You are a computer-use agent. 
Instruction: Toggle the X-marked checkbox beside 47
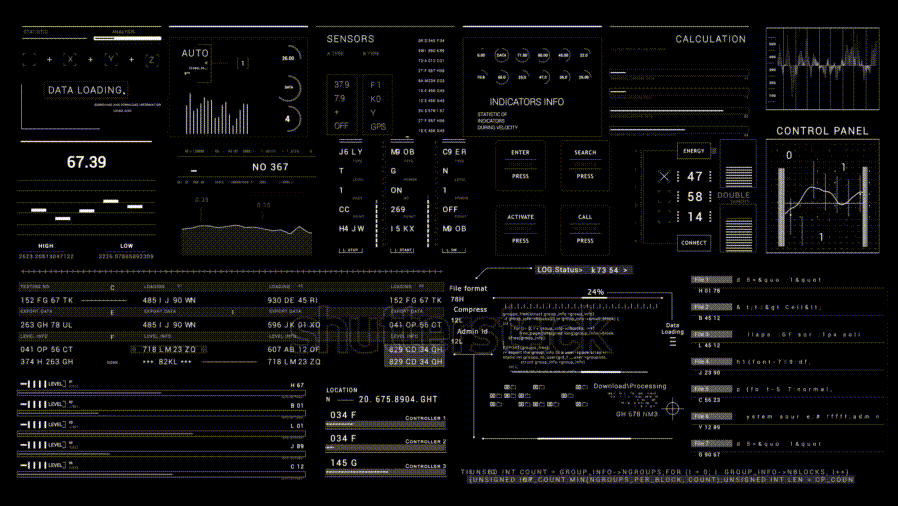[663, 176]
